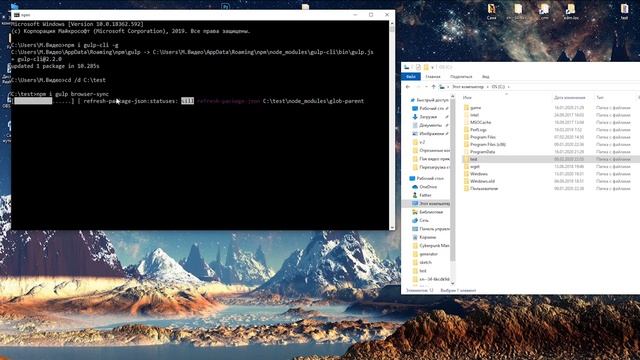This screenshot has height=360, width=640.
Task: Switch to 'Главная' ribbon tab
Action: [x=433, y=77]
